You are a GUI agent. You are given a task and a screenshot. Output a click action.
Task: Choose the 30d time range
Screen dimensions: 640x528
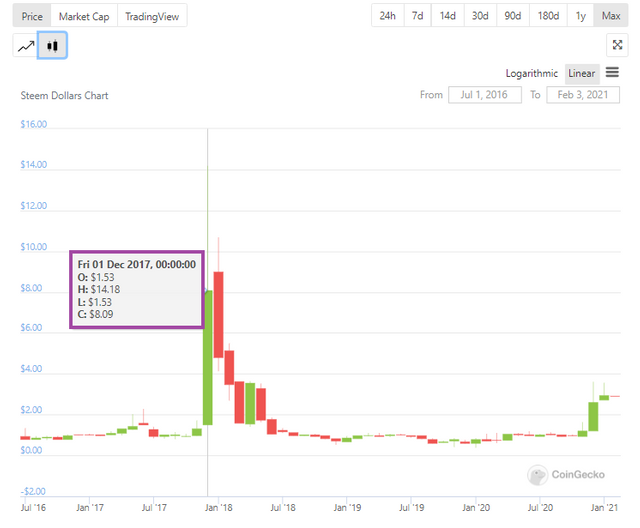480,16
